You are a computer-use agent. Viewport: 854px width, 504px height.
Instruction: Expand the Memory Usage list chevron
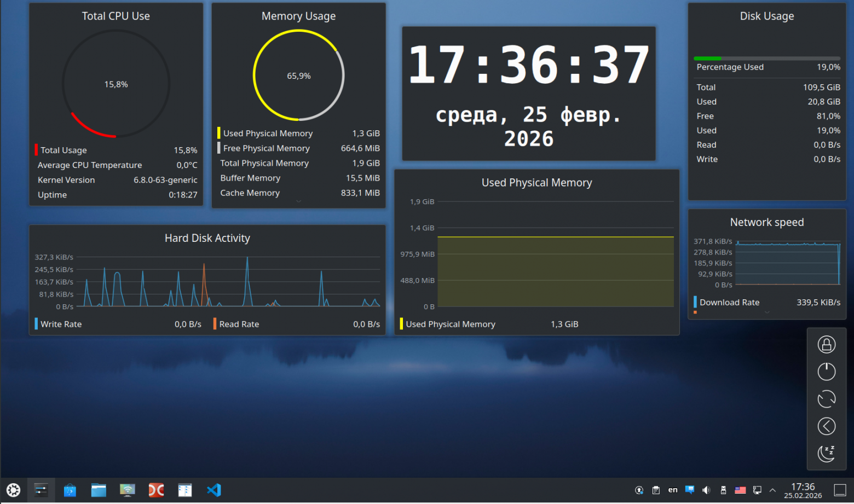pos(298,201)
